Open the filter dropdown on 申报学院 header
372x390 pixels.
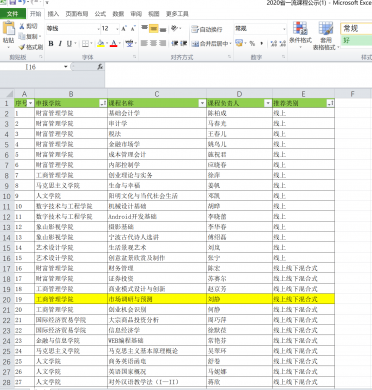coord(103,103)
